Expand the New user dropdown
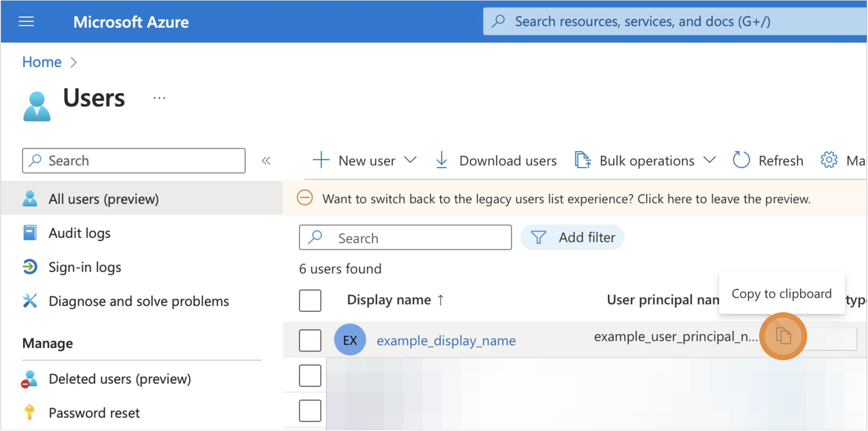Viewport: 868px width, 431px height. point(411,161)
